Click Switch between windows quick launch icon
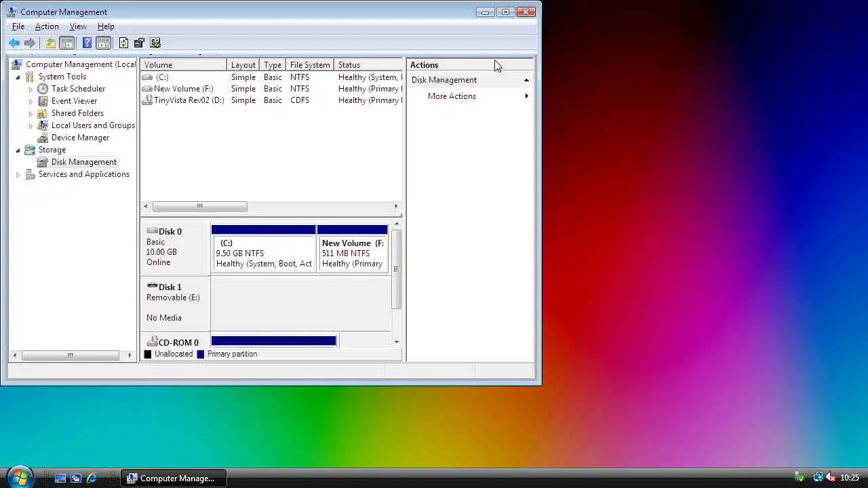 (x=76, y=478)
